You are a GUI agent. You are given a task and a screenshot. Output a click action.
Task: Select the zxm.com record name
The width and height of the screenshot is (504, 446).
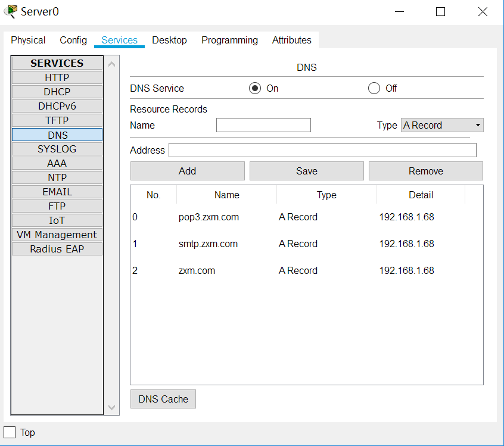coord(197,270)
